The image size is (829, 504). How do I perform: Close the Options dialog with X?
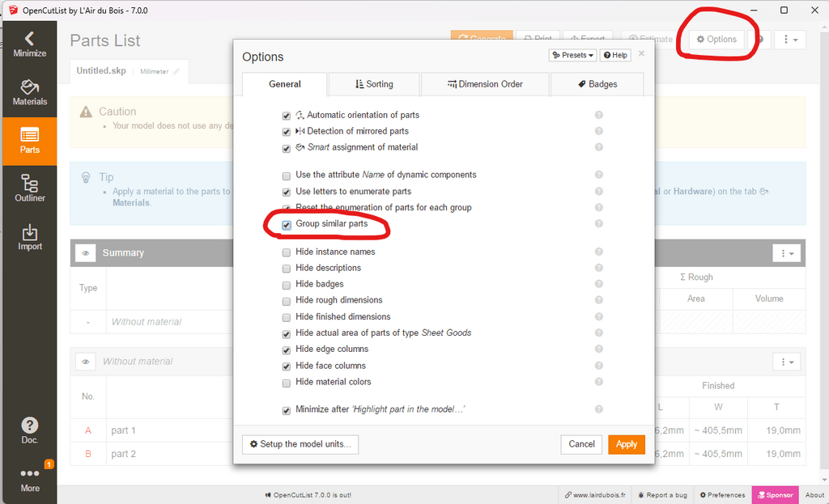pyautogui.click(x=641, y=54)
